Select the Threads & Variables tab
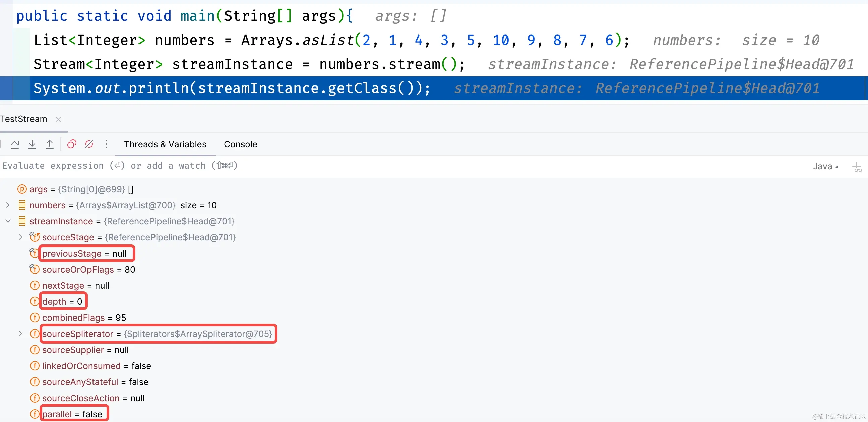This screenshot has width=868, height=422. click(165, 144)
